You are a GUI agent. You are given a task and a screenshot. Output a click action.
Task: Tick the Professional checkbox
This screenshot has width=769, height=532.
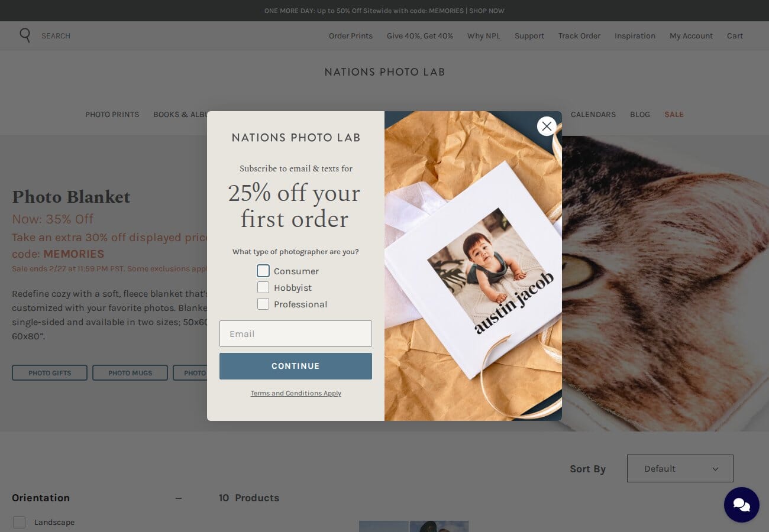pos(263,304)
